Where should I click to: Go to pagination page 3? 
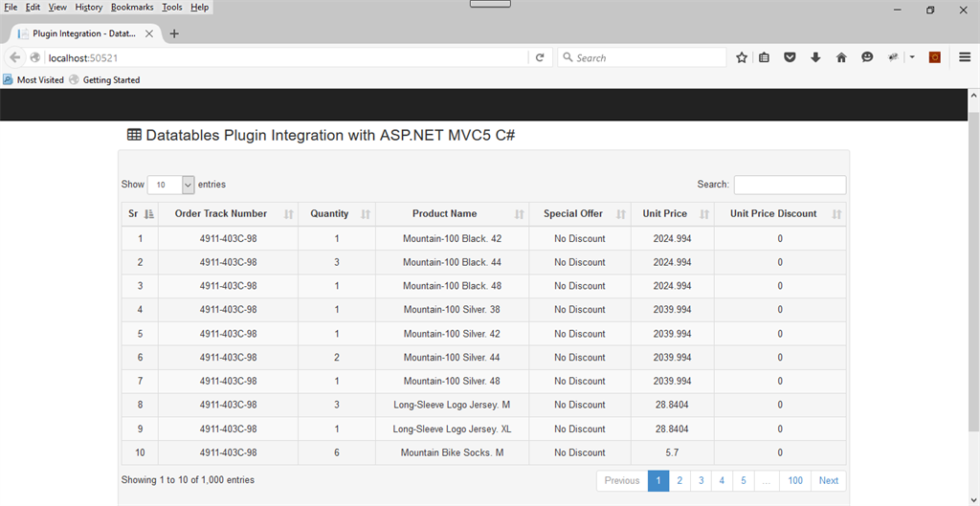[x=702, y=480]
